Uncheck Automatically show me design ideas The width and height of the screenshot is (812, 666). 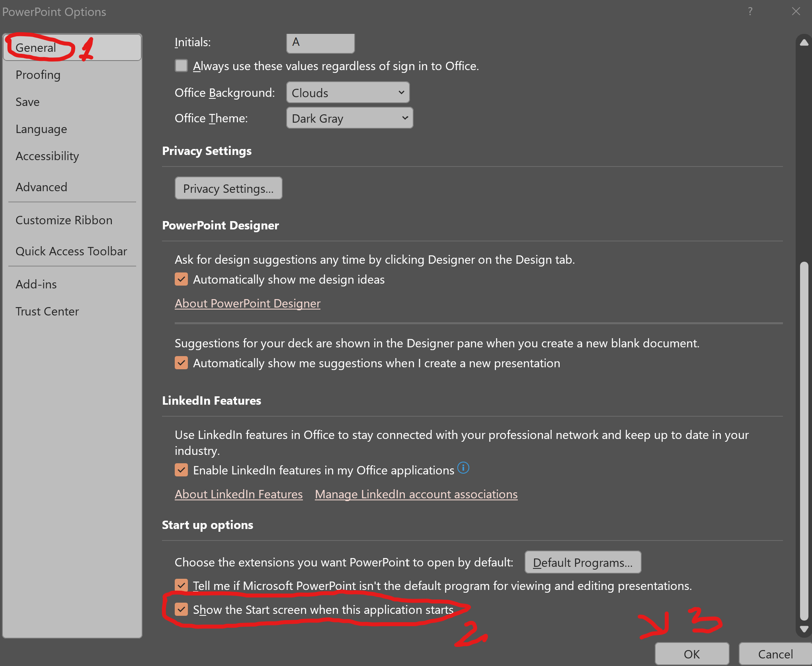pos(182,279)
